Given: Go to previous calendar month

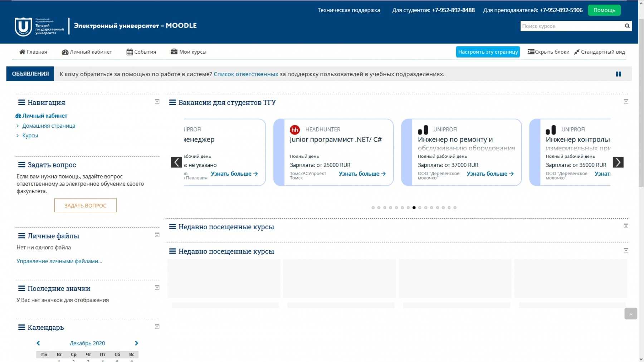Looking at the screenshot, I should [x=38, y=343].
